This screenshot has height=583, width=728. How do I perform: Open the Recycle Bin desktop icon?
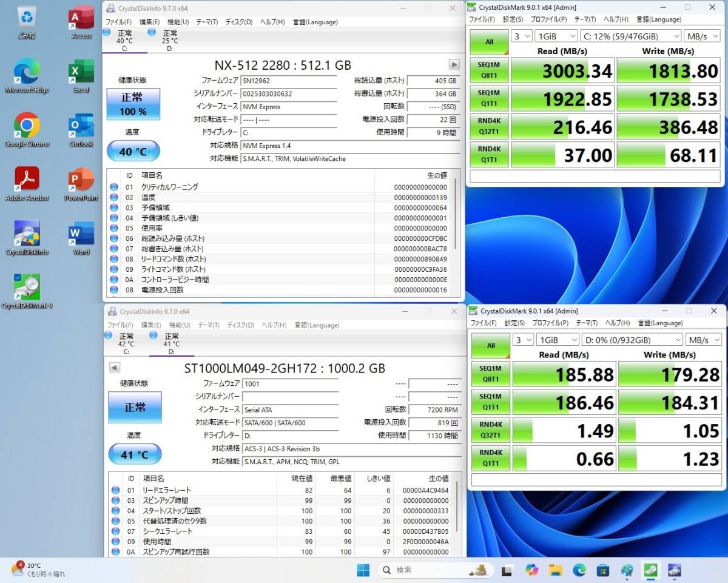point(27,22)
